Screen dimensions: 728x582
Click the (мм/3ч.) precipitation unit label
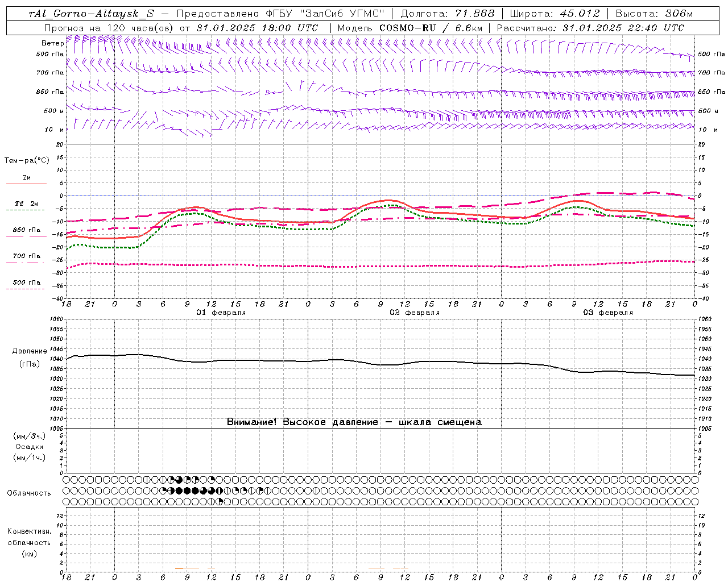click(30, 436)
